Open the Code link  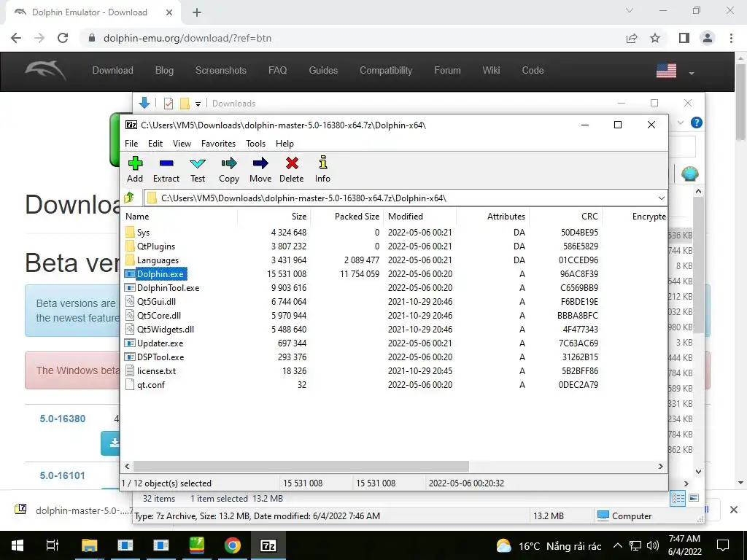coord(533,71)
